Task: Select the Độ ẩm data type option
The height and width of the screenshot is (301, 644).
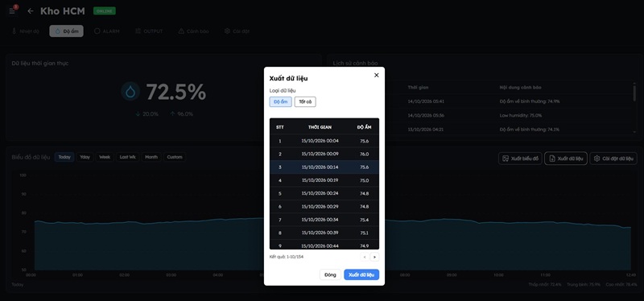Action: point(280,102)
